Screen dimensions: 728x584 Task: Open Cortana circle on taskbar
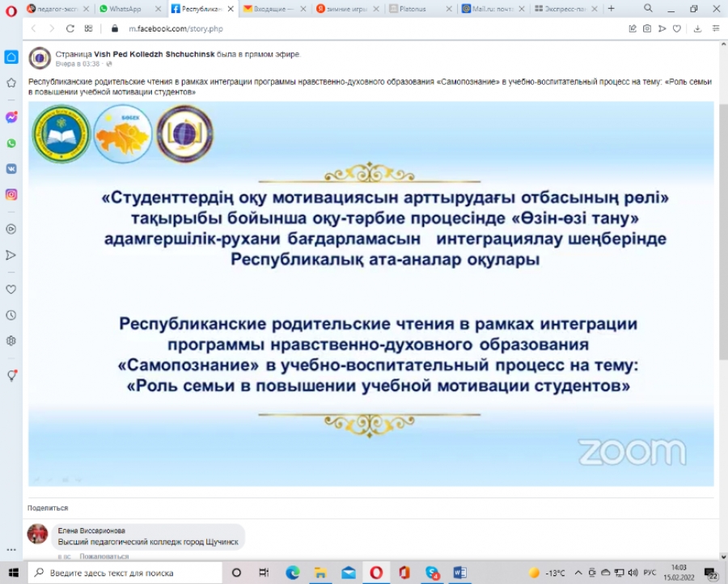(x=236, y=573)
